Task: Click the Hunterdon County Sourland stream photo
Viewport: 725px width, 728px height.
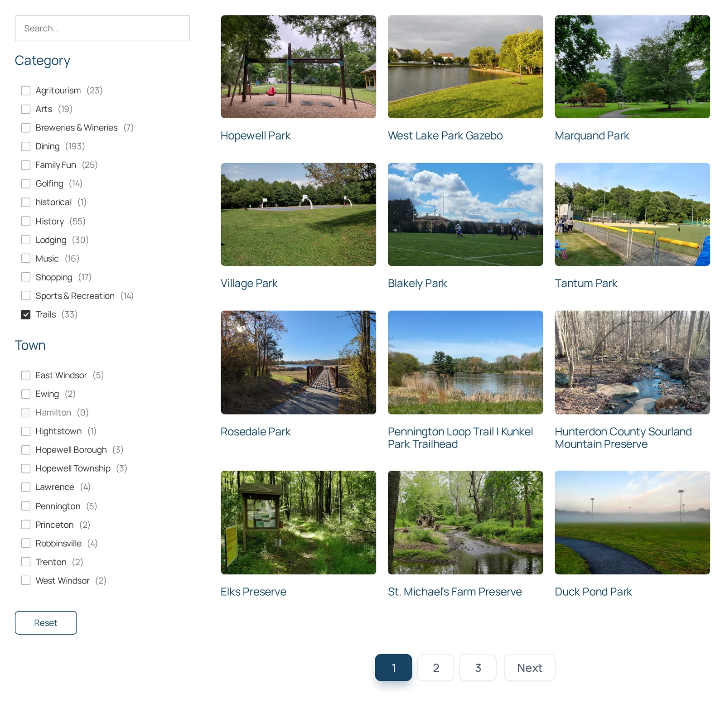Action: [x=633, y=362]
